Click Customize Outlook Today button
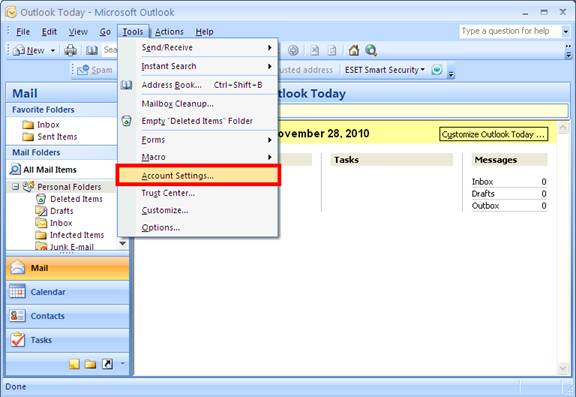The width and height of the screenshot is (576, 397). click(x=493, y=134)
